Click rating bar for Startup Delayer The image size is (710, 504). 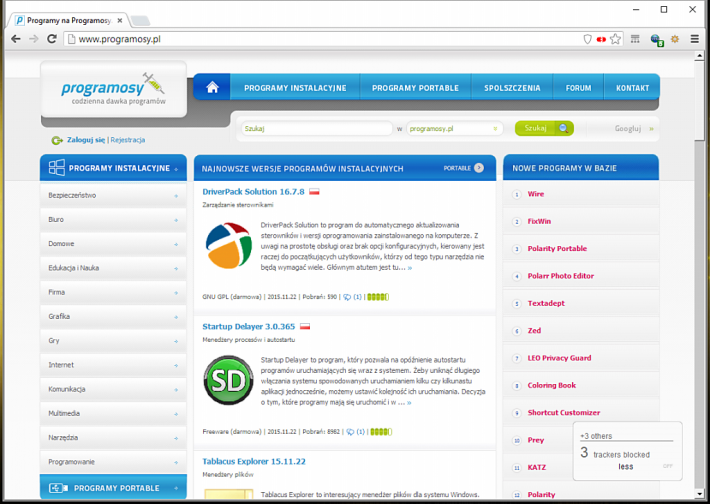381,432
